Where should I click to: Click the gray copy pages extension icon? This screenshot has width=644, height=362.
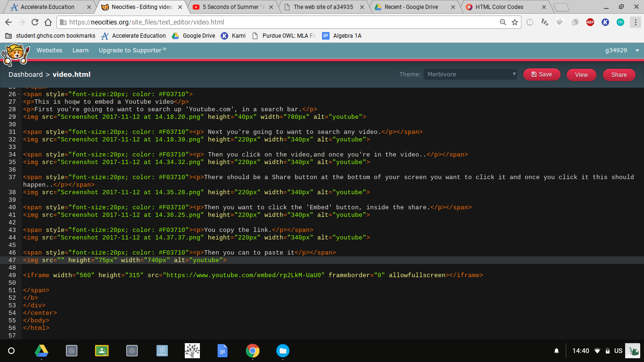click(575, 22)
